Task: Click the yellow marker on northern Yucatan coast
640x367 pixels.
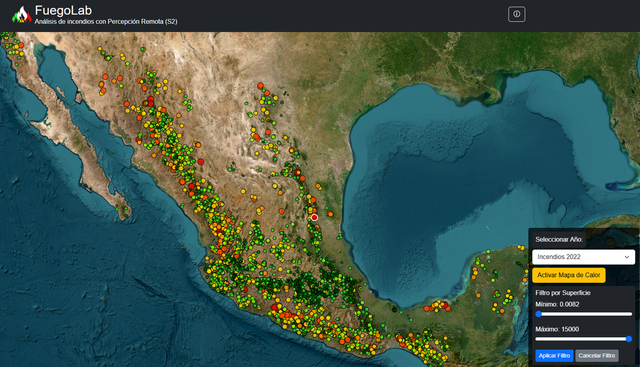Action: click(520, 247)
